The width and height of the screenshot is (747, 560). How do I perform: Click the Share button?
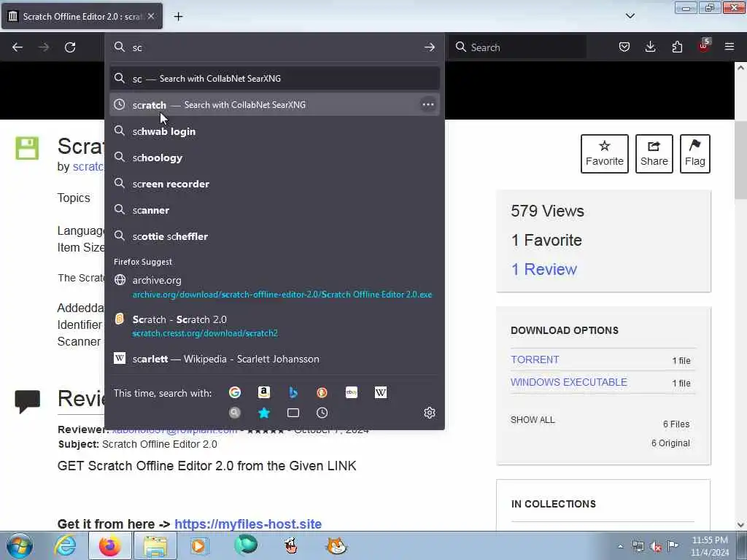click(x=654, y=154)
